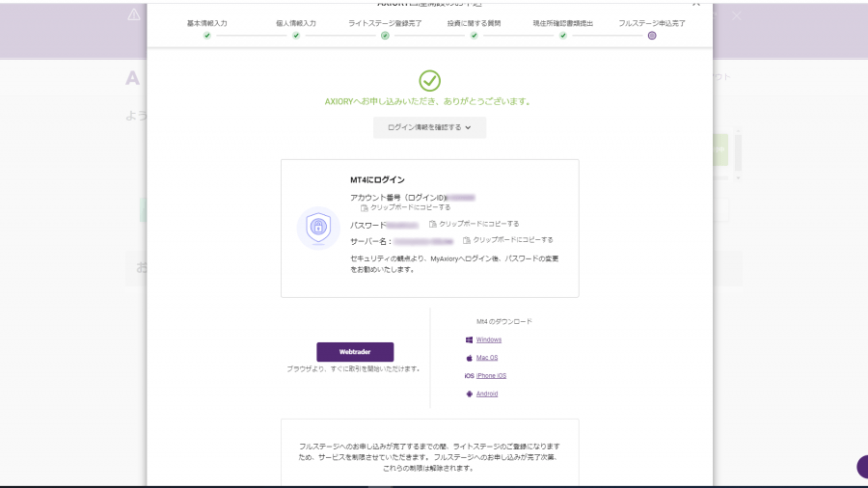The height and width of the screenshot is (488, 868).
Task: Click the large green success checkmark
Action: pos(429,80)
